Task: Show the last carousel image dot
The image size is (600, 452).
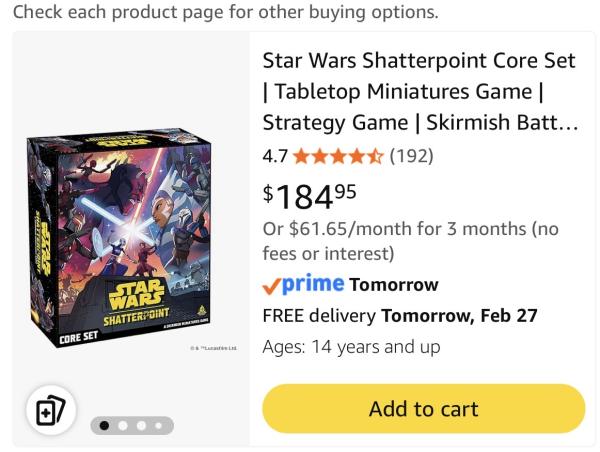Action: (x=160, y=426)
